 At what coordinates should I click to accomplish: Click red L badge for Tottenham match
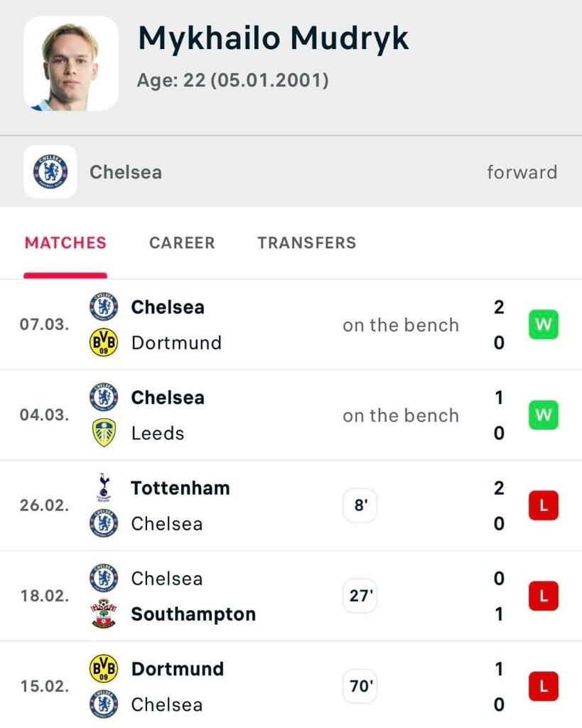[544, 506]
